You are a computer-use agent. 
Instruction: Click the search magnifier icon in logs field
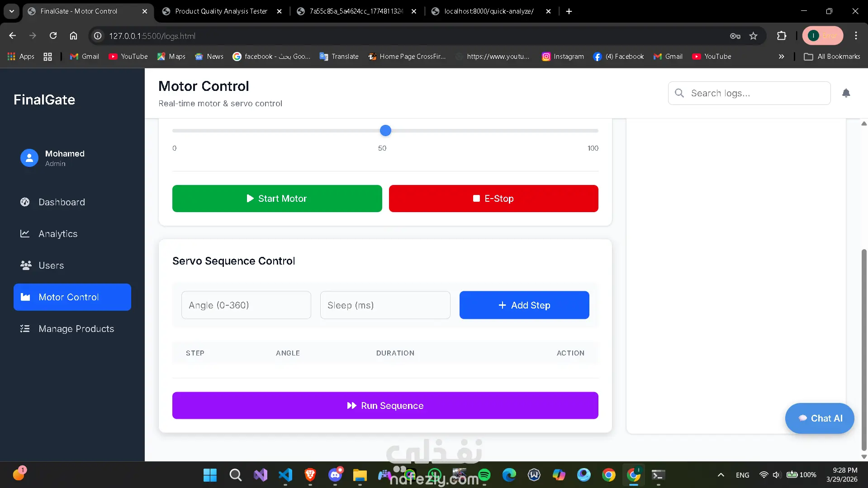click(679, 93)
